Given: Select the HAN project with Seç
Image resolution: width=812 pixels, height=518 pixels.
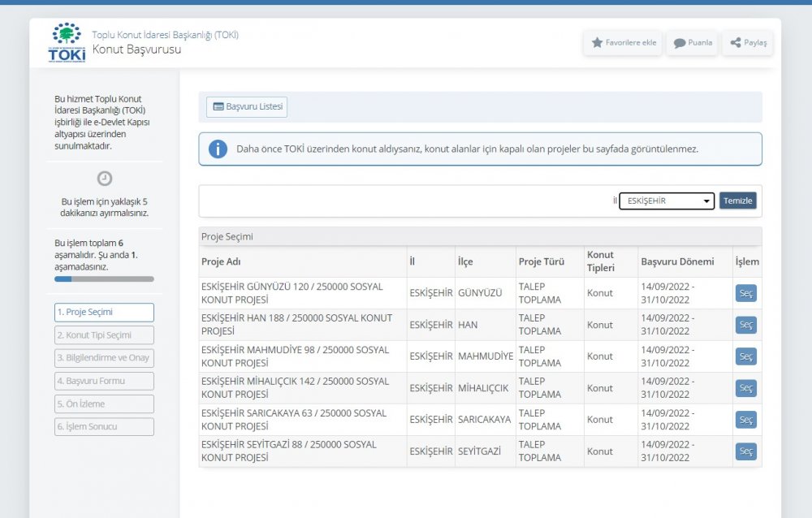Looking at the screenshot, I should tap(745, 325).
